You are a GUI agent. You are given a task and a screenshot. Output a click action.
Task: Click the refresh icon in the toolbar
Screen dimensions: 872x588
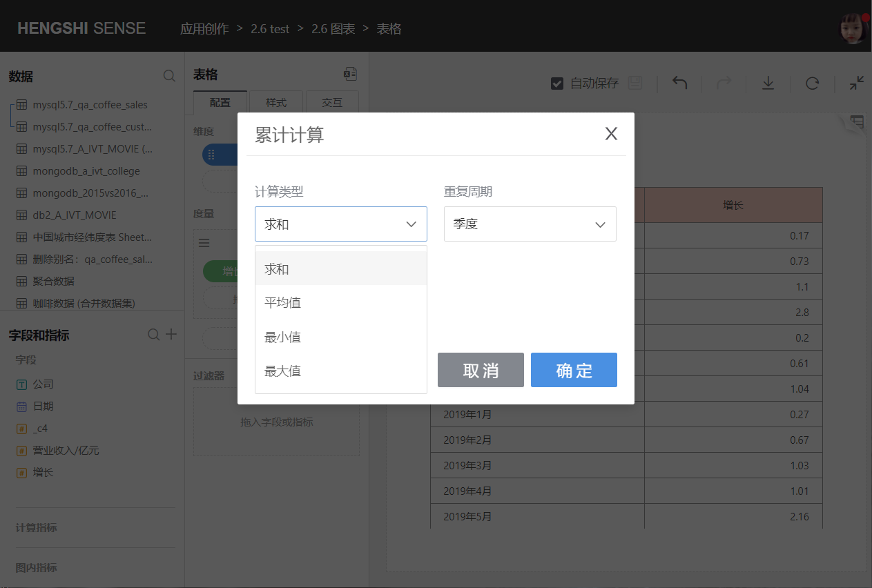tap(813, 84)
